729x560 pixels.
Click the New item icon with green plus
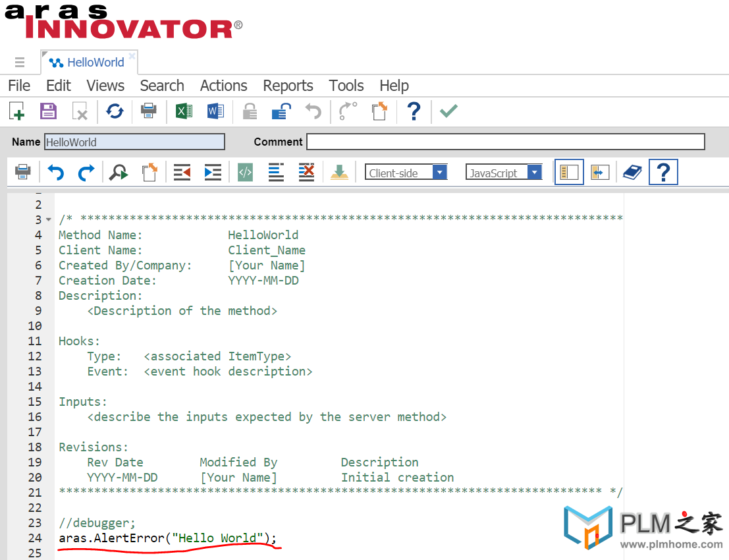coord(16,111)
